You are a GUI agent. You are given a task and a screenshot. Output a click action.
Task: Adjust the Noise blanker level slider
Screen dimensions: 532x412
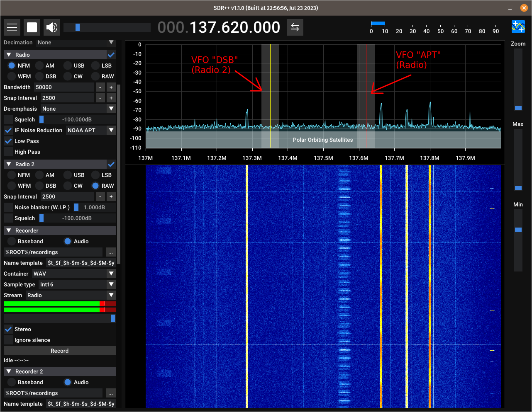pyautogui.click(x=95, y=207)
